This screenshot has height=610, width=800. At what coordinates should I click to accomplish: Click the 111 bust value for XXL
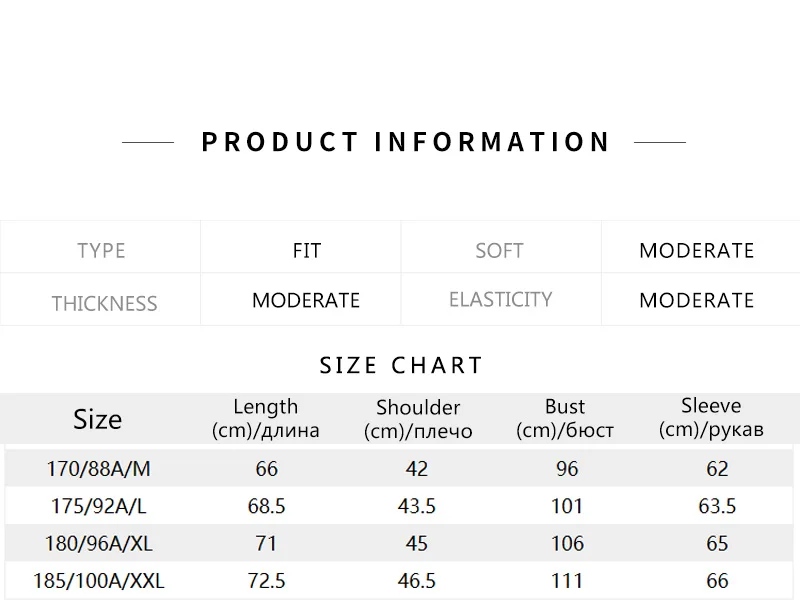click(567, 580)
